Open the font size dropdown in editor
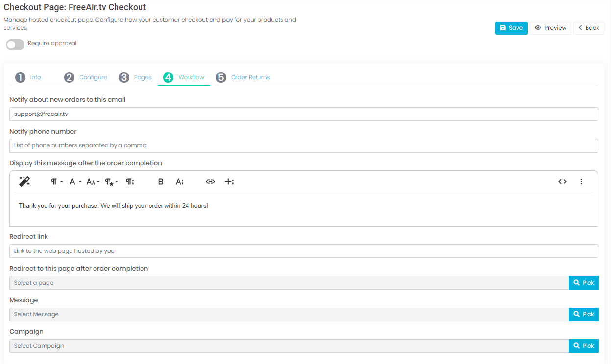The image size is (611, 364). click(x=93, y=182)
